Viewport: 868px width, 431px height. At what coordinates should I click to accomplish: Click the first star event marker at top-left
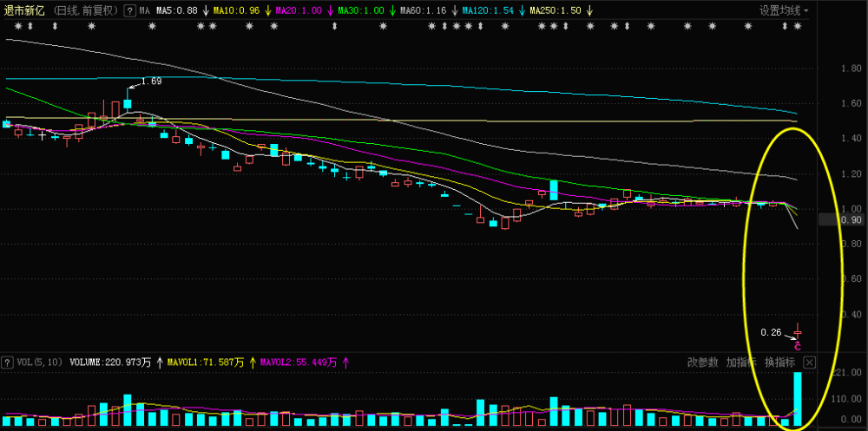click(17, 26)
